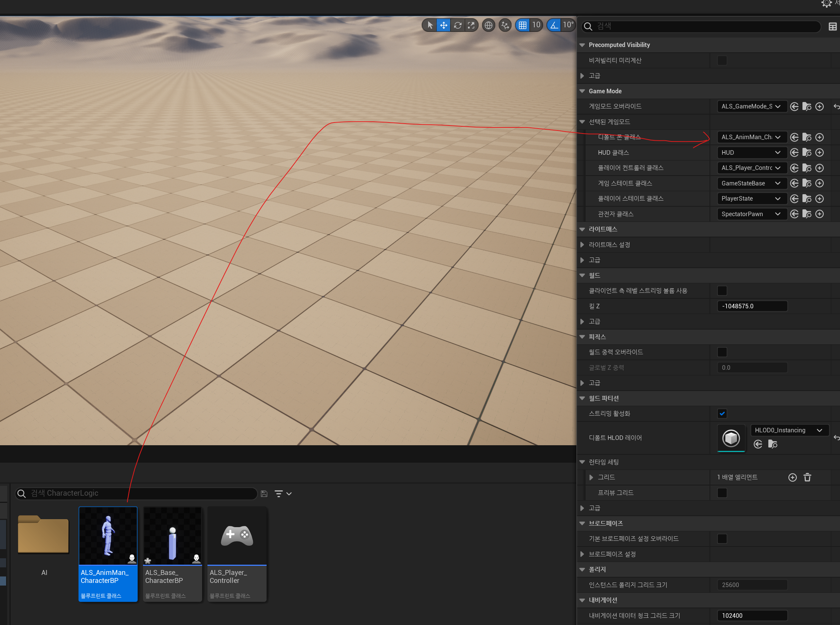Image resolution: width=840 pixels, height=625 pixels.
Task: Open rotation snap value 10° menu
Action: pyautogui.click(x=568, y=25)
